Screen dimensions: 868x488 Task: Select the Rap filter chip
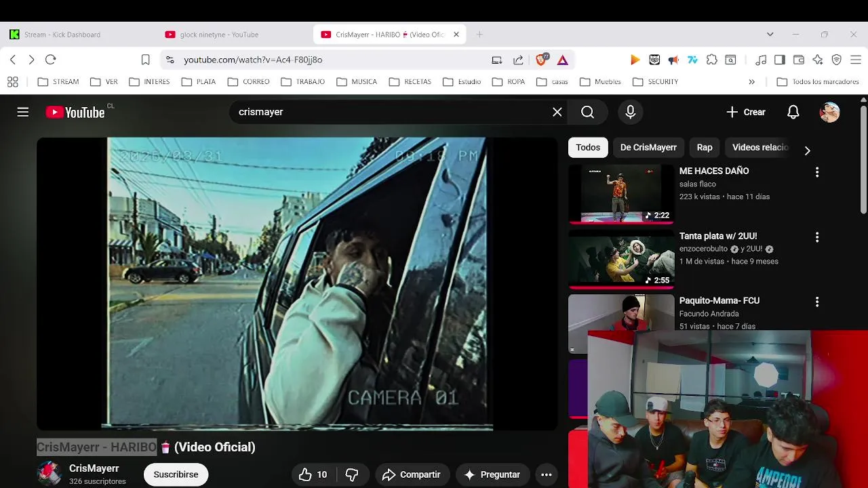click(705, 147)
